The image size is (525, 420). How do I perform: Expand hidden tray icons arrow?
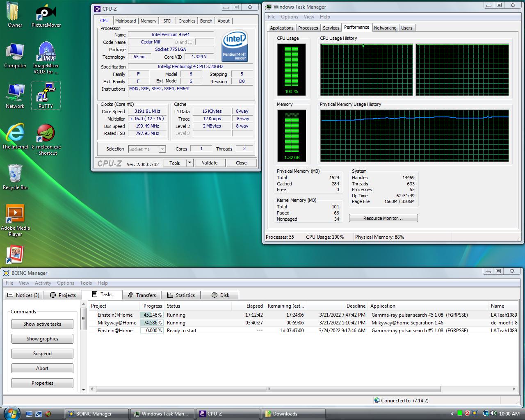tap(452, 414)
